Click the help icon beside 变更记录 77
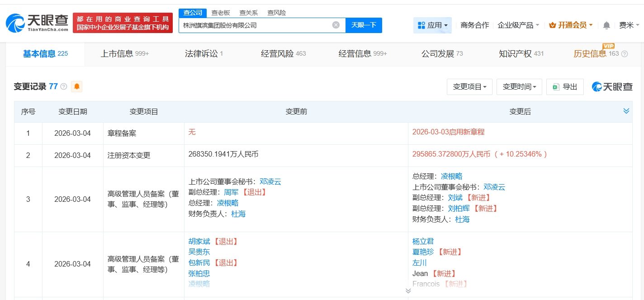Viewport: 644px width, 300px height. [64, 86]
